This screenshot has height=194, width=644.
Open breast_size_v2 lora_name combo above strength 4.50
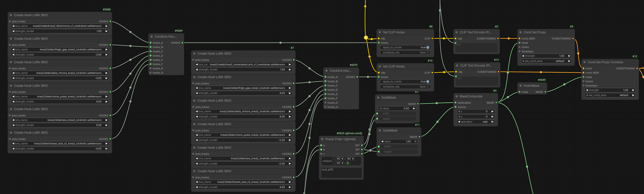click(243, 182)
